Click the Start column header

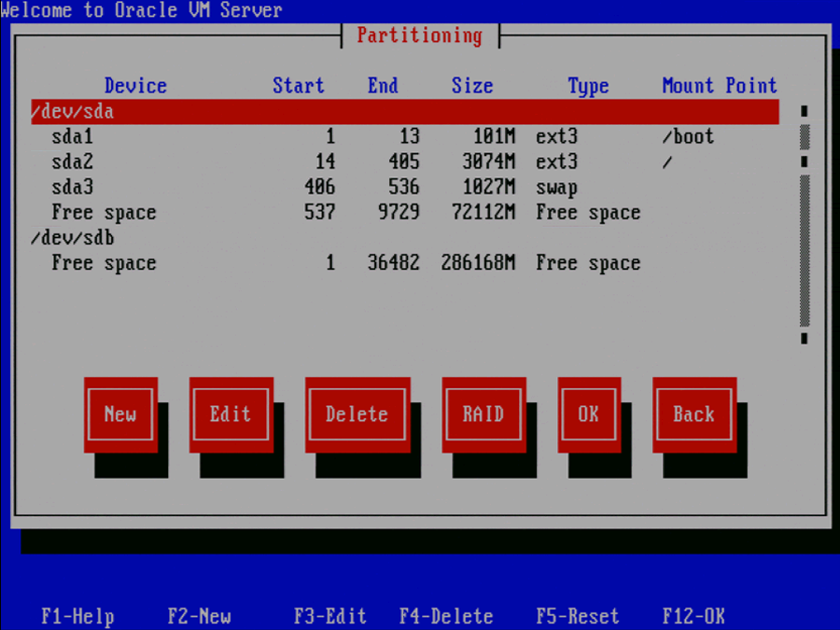point(299,86)
